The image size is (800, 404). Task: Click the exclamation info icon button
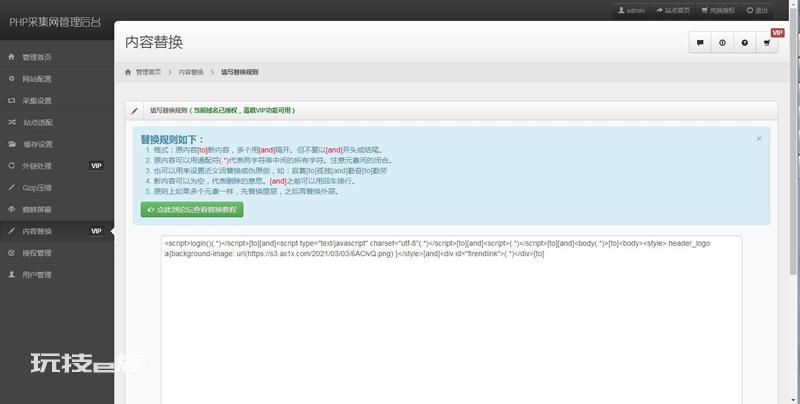722,43
